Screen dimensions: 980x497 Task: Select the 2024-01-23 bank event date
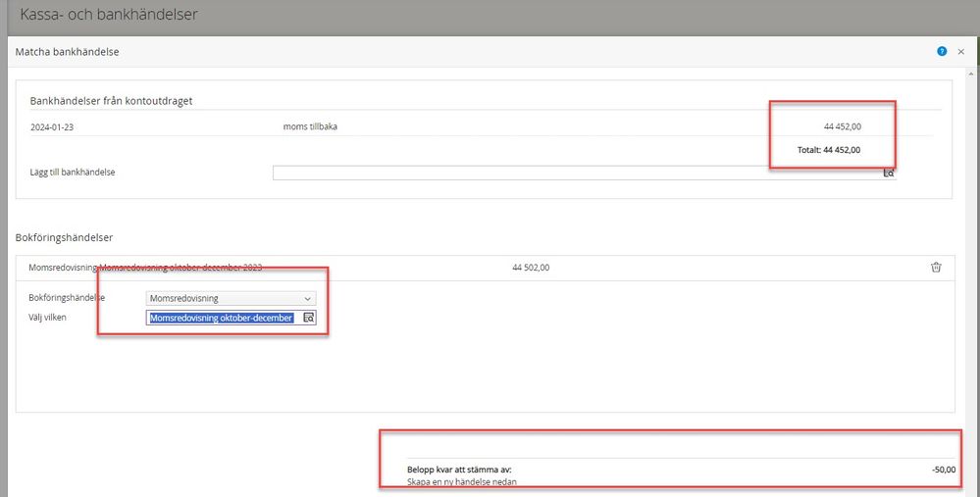point(53,126)
